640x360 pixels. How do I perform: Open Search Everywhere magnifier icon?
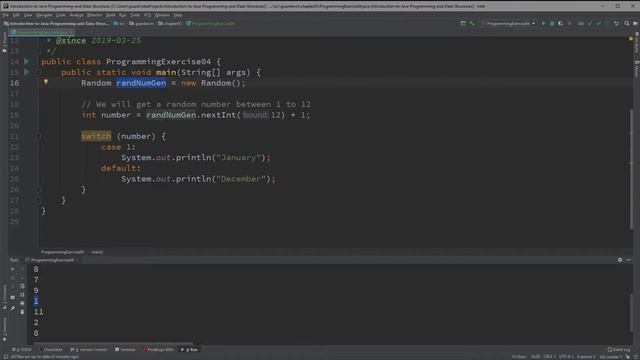627,24
